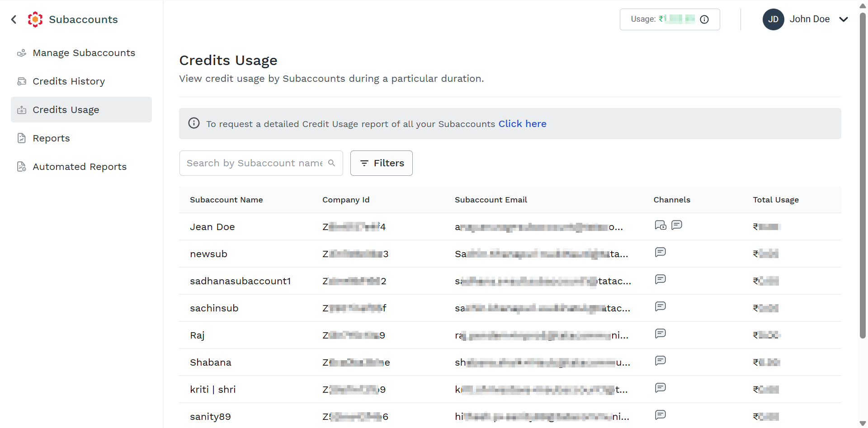
Task: Click newsub's channel icon
Action: tap(660, 252)
